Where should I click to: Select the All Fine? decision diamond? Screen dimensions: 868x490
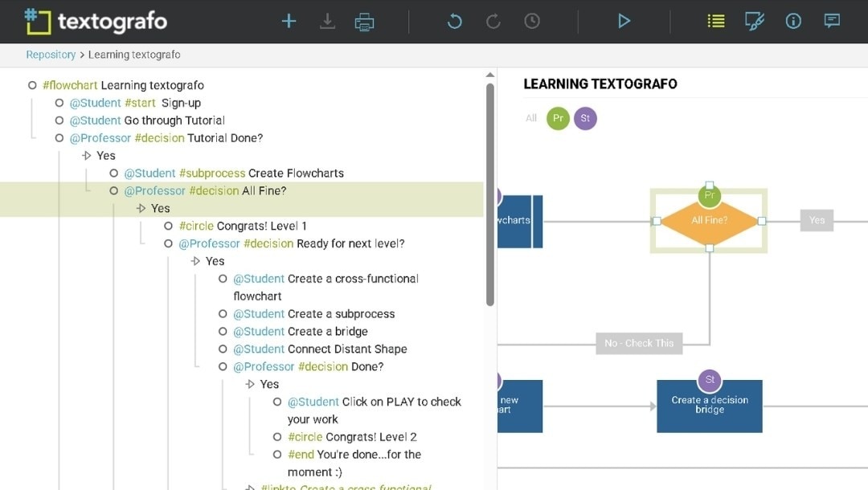(709, 220)
